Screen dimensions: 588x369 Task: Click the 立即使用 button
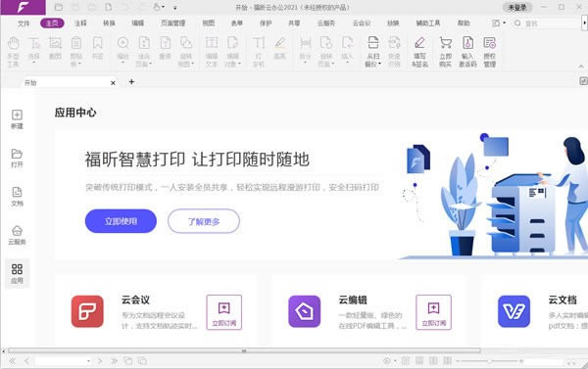pos(121,221)
